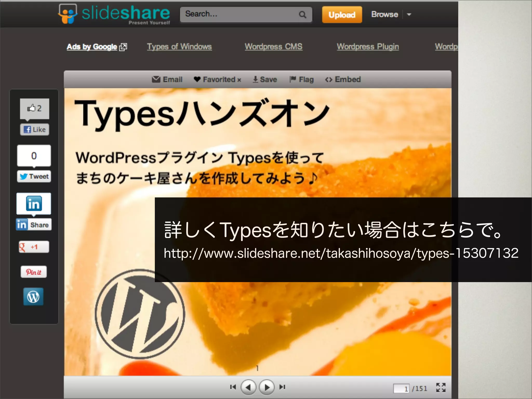Click the Flag button
The height and width of the screenshot is (399, 532).
302,79
